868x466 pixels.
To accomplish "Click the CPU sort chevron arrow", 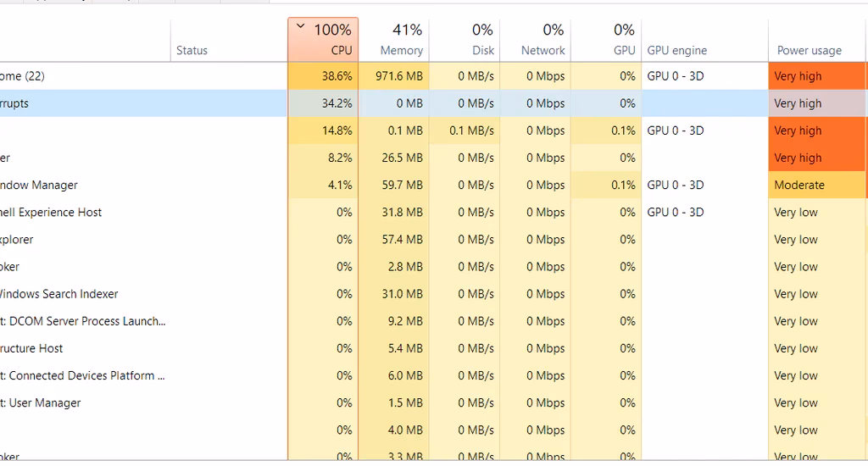I will [x=301, y=26].
